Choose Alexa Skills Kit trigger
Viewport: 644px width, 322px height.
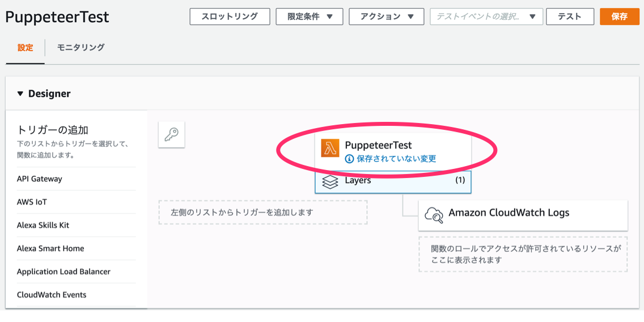(43, 225)
